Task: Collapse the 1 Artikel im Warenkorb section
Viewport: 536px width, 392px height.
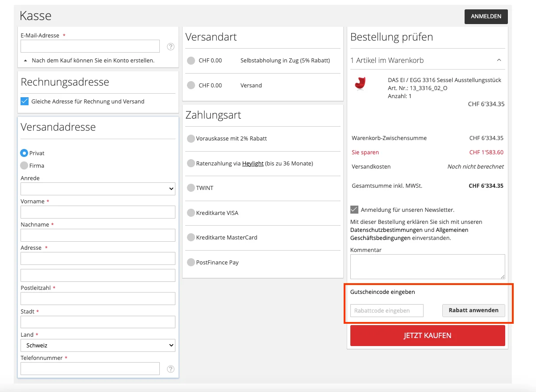Action: pos(499,60)
